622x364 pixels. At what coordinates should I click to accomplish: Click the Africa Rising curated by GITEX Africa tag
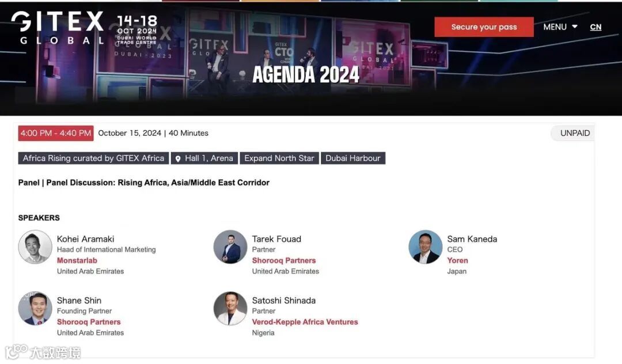pos(94,158)
